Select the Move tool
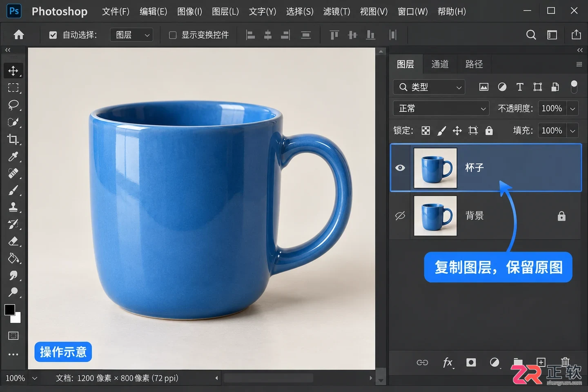The width and height of the screenshot is (588, 392). tap(13, 71)
